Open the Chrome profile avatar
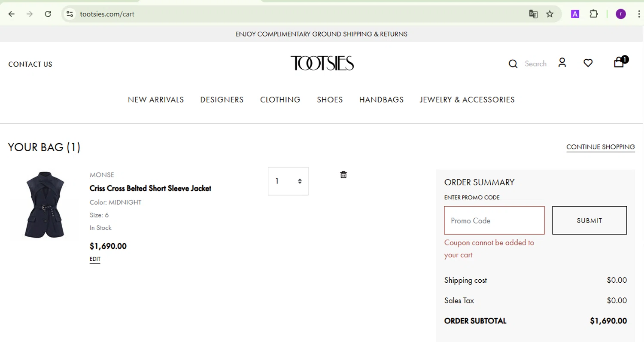Viewport: 644px width, 342px height. (620, 14)
